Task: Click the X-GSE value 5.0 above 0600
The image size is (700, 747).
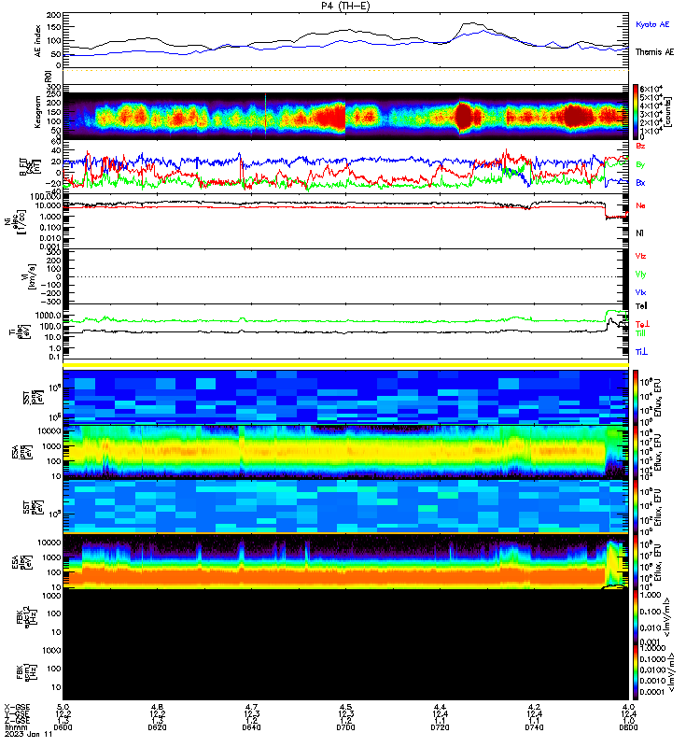Action: [x=63, y=707]
